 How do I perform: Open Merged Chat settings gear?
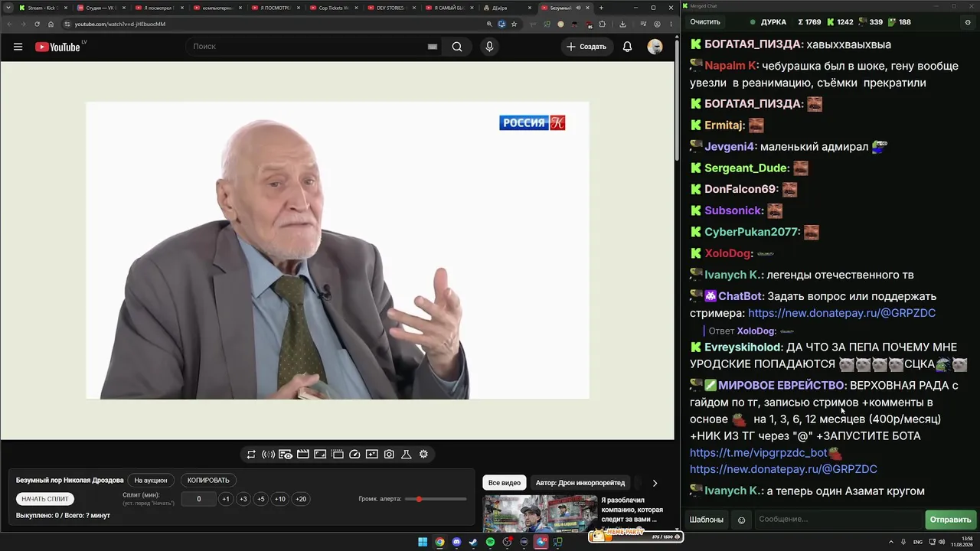click(x=968, y=22)
